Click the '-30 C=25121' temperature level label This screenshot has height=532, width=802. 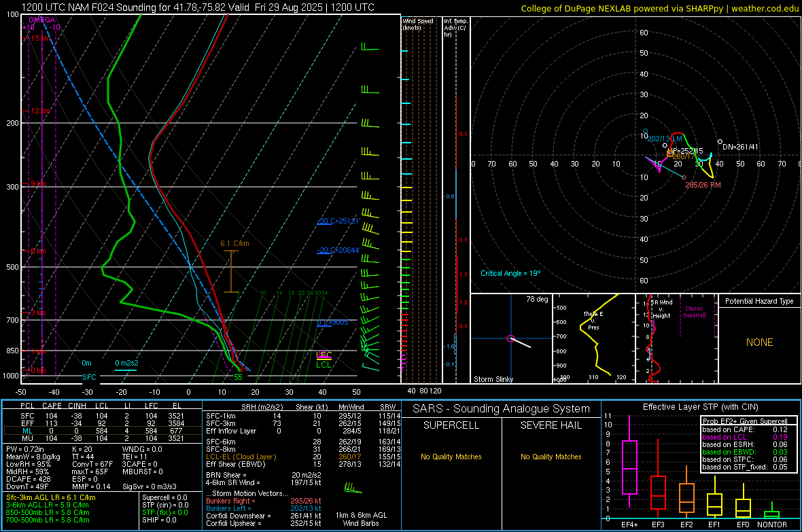[x=338, y=221]
